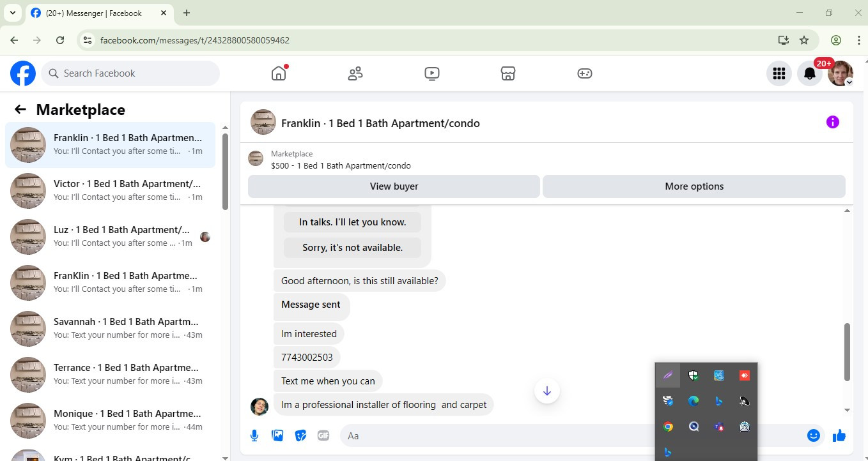Screen dimensions: 868x461
Task: Open the Gaming tab in Facebook navigation
Action: coord(585,73)
